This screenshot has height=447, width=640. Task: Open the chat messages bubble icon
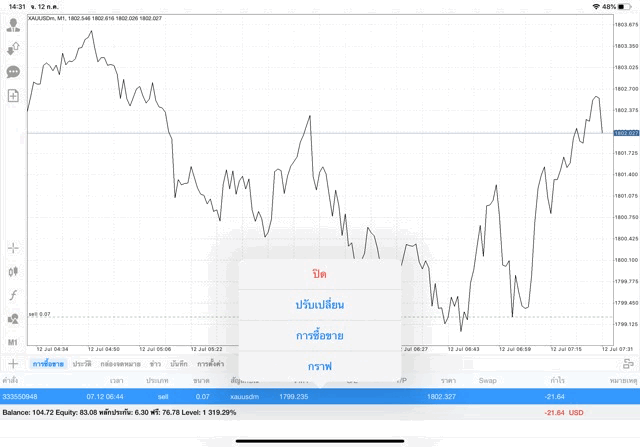pos(14,72)
